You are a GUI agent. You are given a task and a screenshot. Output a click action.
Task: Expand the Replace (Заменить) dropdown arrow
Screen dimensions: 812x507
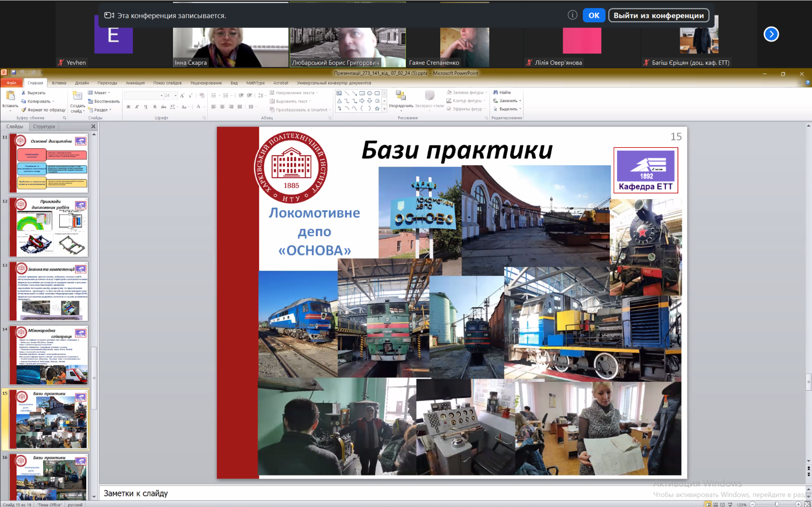pos(520,101)
